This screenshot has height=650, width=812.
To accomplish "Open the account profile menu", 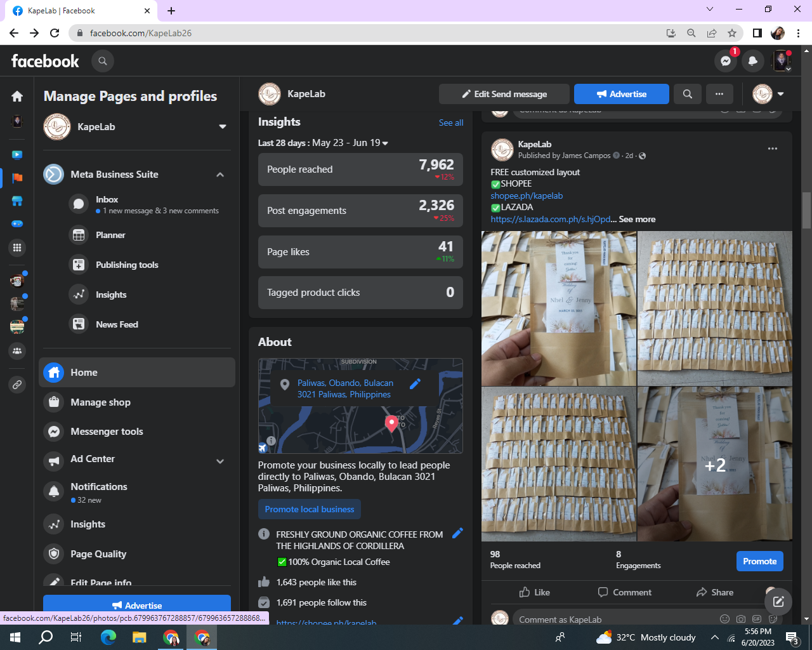I will point(782,61).
